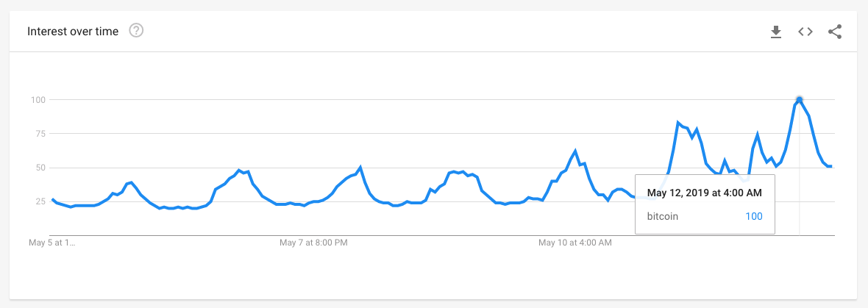Screen dimensions: 868x308
Task: Click the "May 5 at 1…" axis label
Action: coord(52,242)
